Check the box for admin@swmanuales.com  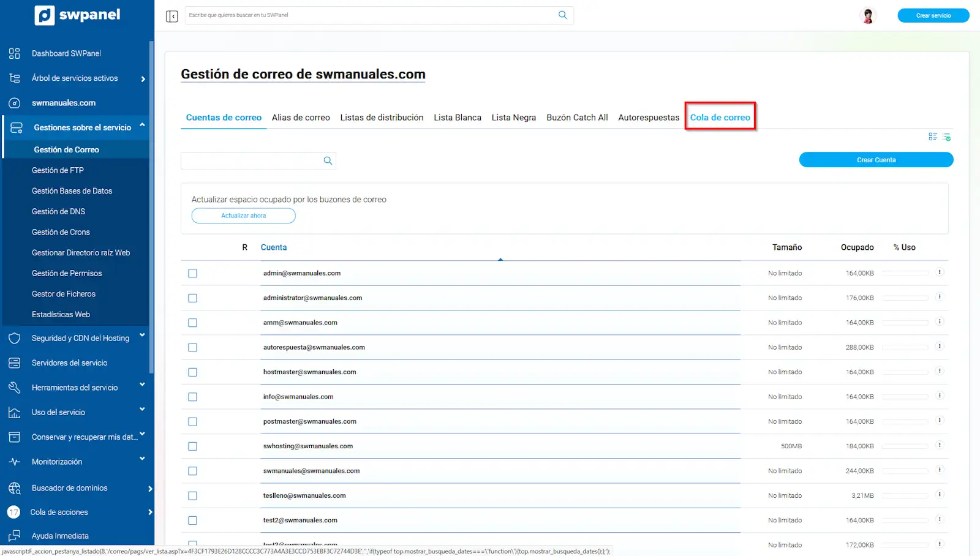(x=192, y=274)
